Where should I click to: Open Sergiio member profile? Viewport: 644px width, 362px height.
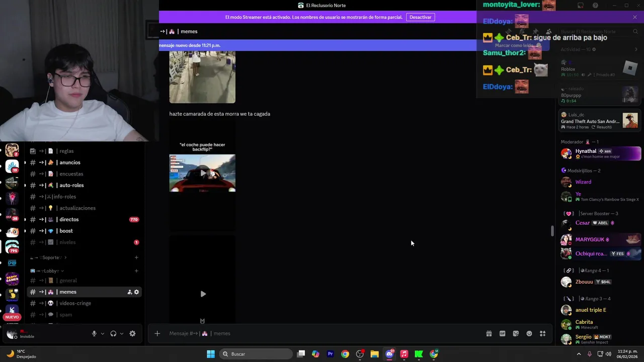601,338
